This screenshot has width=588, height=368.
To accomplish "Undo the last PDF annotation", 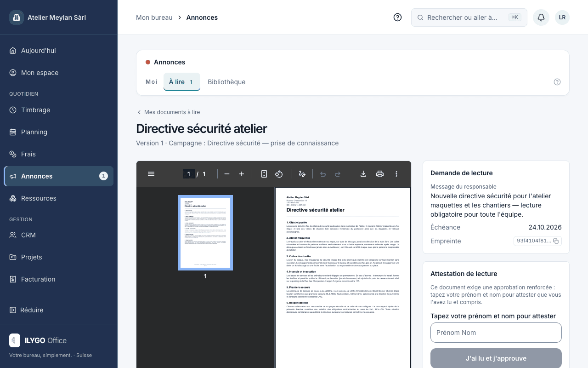I will click(323, 174).
